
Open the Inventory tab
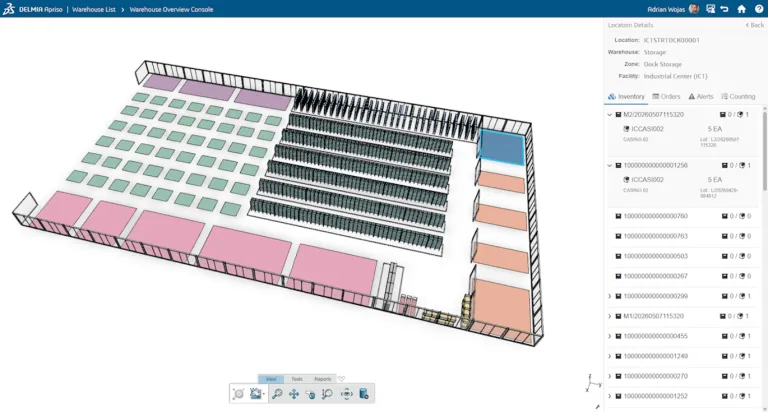tap(626, 97)
